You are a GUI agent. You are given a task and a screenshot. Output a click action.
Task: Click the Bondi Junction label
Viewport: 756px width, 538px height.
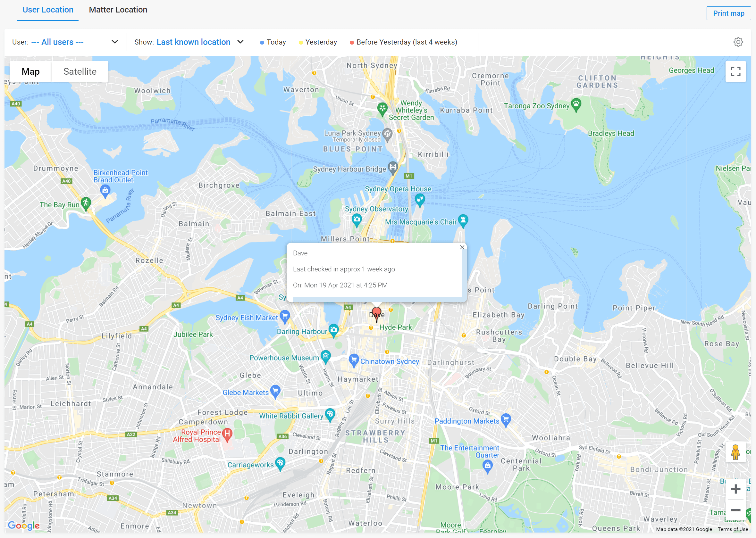[x=659, y=469]
